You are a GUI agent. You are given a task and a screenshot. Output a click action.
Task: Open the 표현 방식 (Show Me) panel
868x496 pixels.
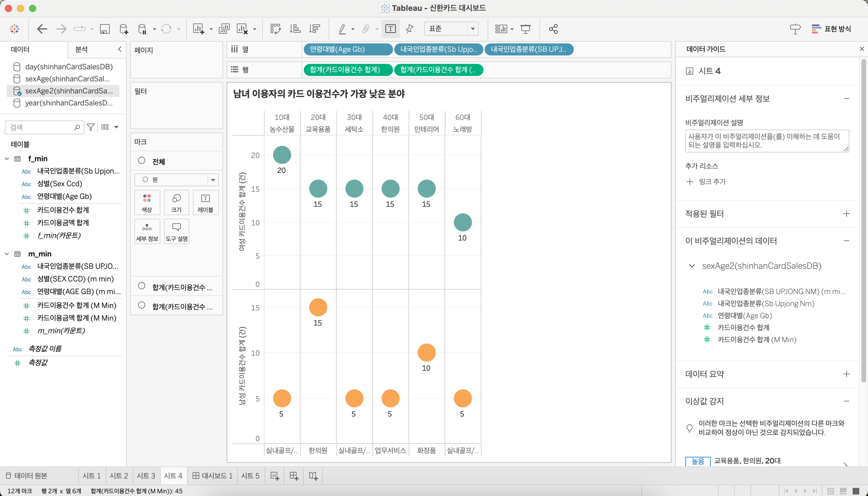pyautogui.click(x=831, y=29)
